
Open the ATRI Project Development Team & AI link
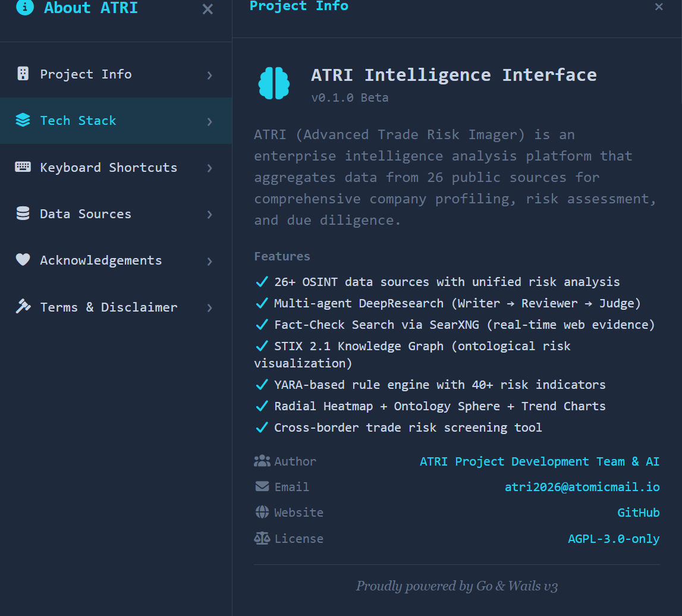(x=539, y=461)
